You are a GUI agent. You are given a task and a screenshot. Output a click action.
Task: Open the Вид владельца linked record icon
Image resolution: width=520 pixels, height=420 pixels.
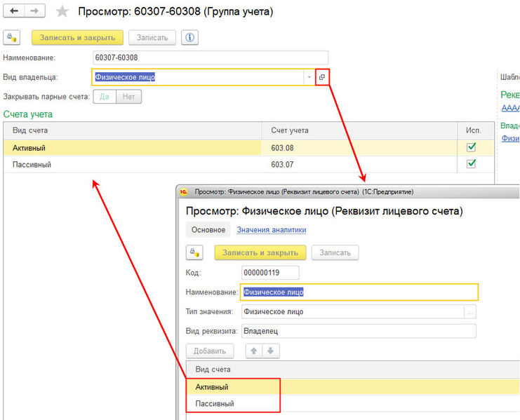click(x=321, y=77)
